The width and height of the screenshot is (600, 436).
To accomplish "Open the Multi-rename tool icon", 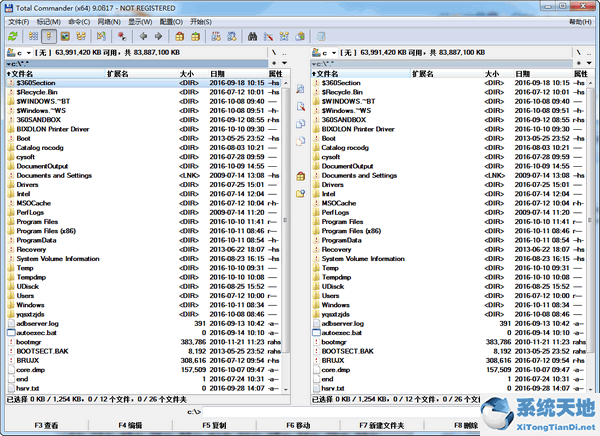I will (268, 36).
